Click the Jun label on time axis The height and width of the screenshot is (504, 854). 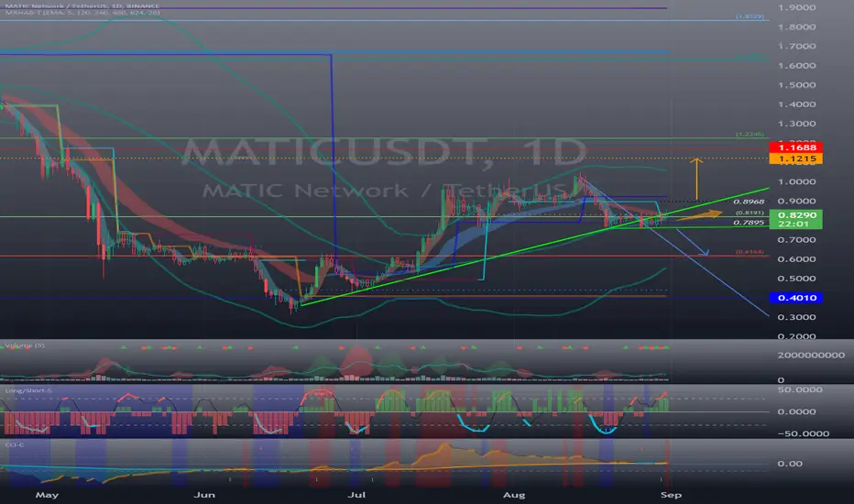tap(204, 495)
